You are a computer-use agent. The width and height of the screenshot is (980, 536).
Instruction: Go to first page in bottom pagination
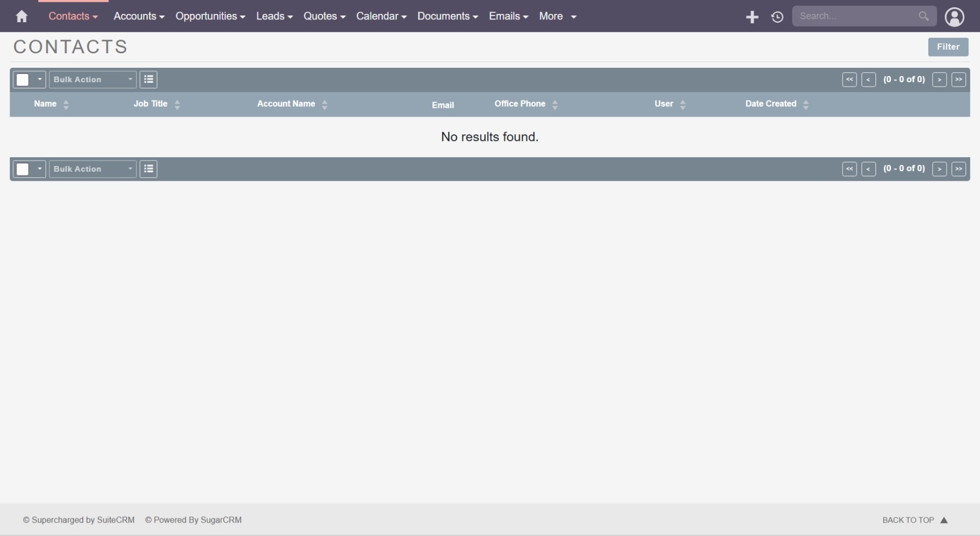[x=849, y=169]
